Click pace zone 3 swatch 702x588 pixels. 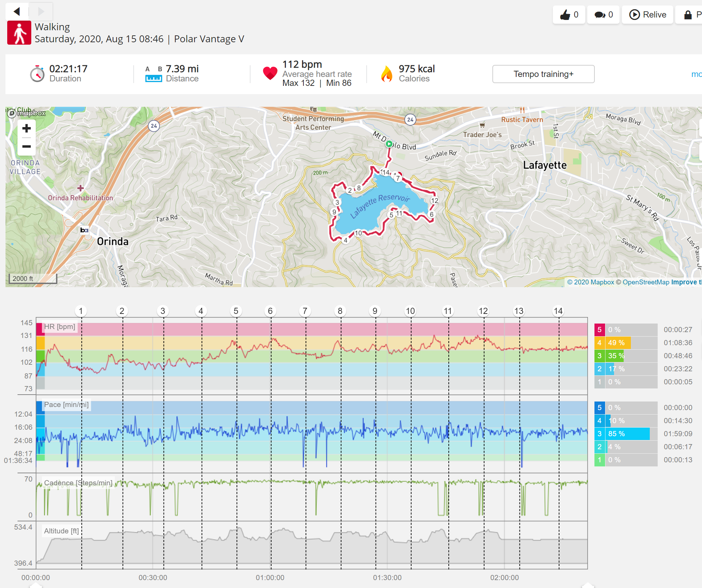tap(600, 434)
